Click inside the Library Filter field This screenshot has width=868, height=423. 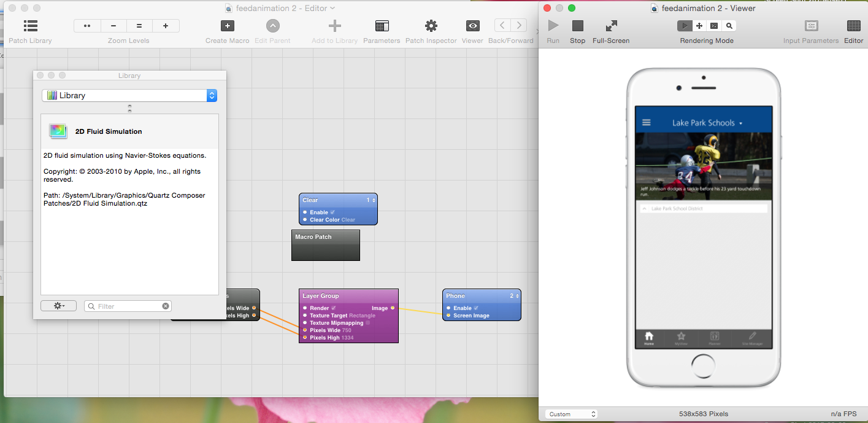[129, 306]
